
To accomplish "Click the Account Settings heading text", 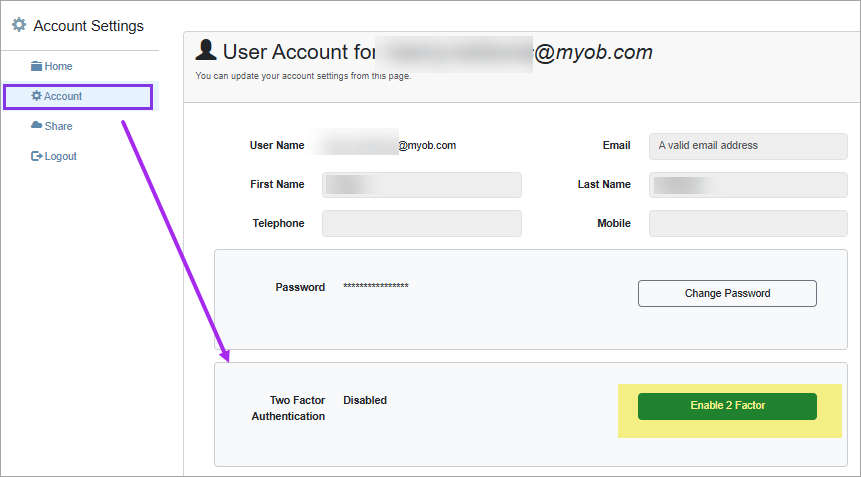I will [88, 26].
